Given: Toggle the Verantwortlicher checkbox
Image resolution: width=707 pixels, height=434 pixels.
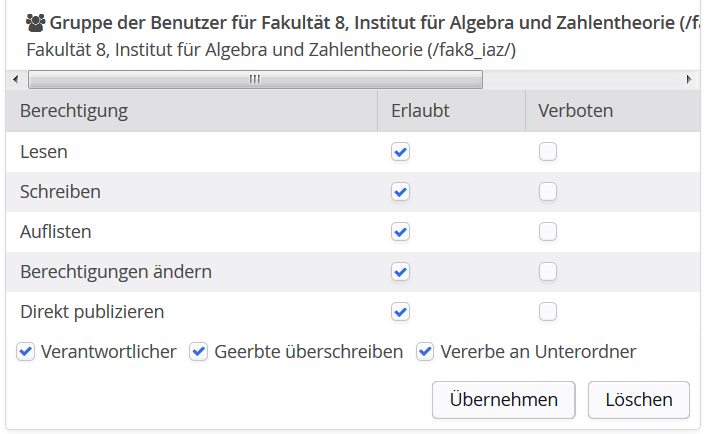Looking at the screenshot, I should click(x=26, y=352).
